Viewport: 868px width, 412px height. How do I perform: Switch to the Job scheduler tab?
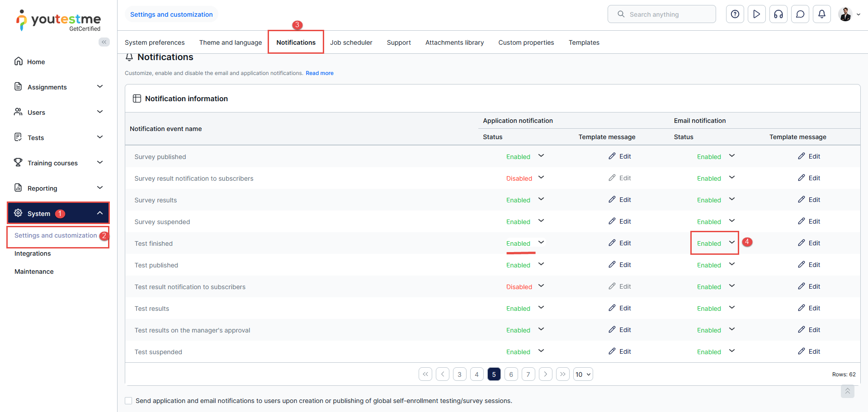tap(351, 42)
